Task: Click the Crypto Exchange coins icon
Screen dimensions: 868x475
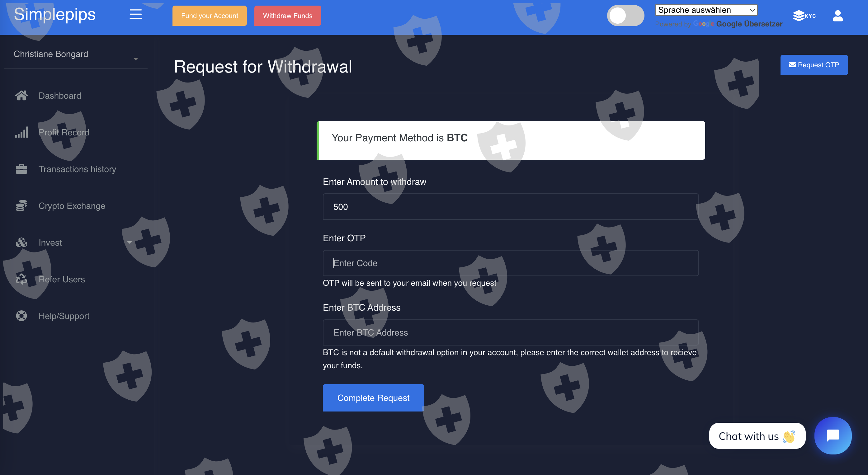Action: [x=21, y=206]
